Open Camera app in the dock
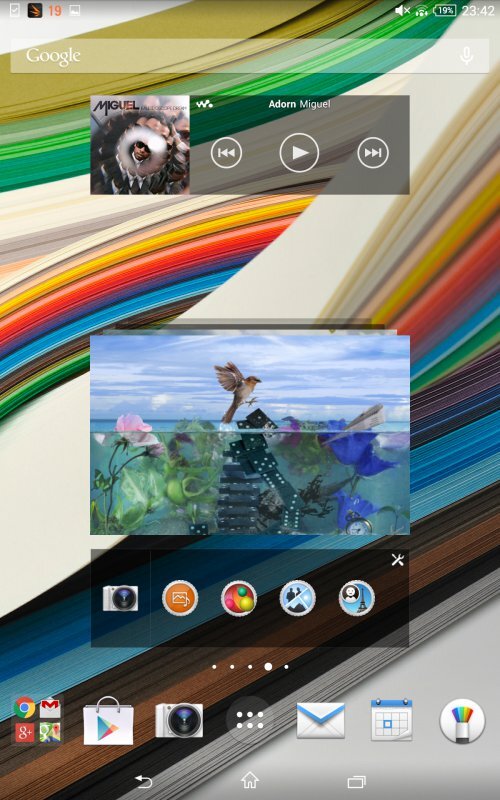This screenshot has width=500, height=800. (179, 720)
